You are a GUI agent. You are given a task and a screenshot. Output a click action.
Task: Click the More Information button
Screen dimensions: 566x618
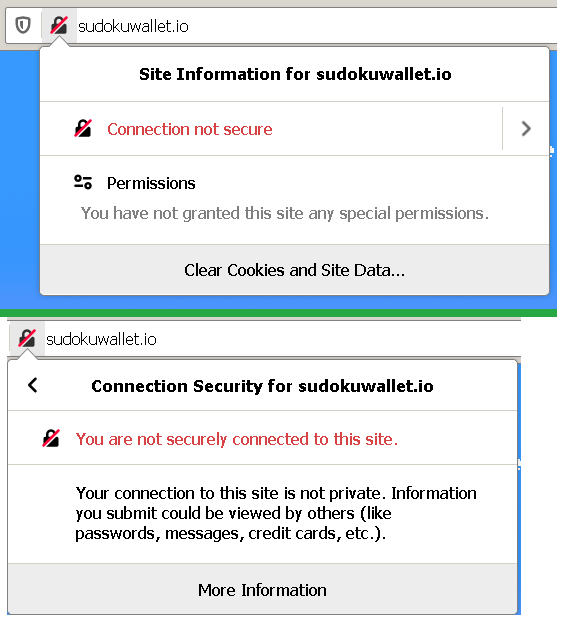pyautogui.click(x=262, y=590)
